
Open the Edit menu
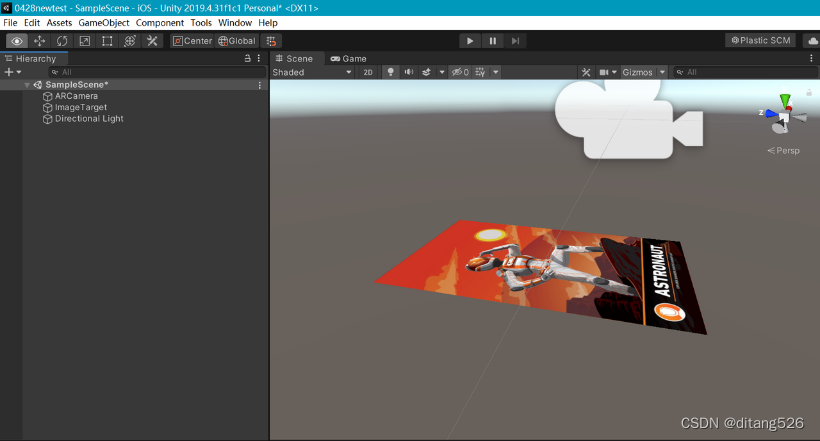tap(31, 22)
